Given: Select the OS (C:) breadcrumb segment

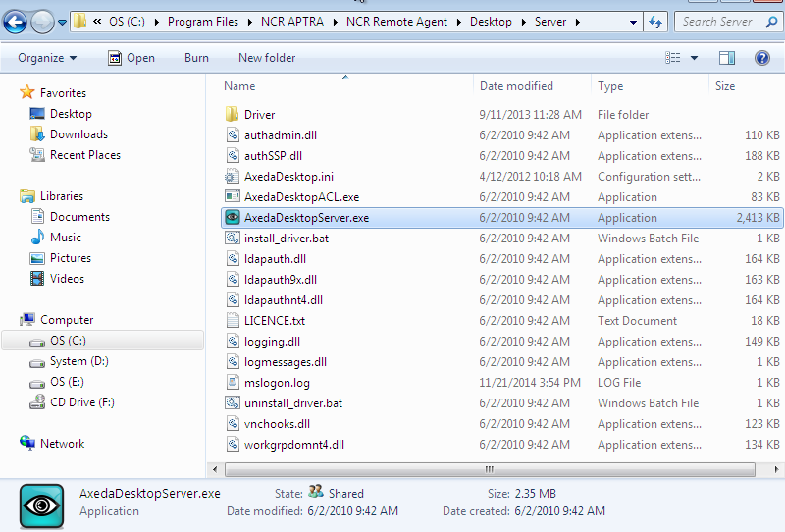Looking at the screenshot, I should (127, 22).
